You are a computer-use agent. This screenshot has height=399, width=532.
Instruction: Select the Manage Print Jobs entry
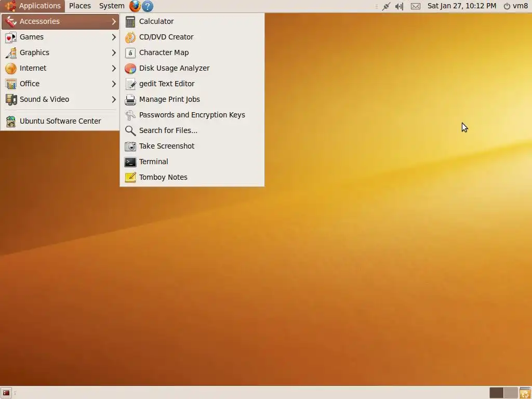(x=192, y=99)
